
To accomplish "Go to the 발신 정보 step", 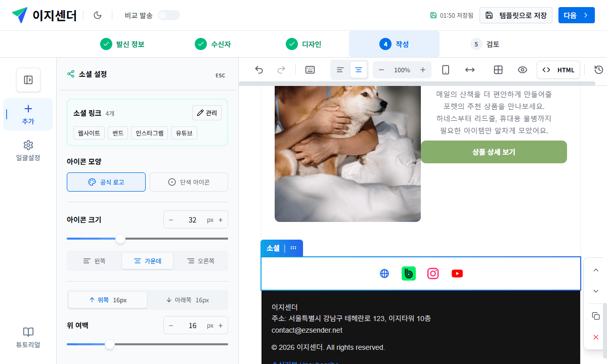I will click(x=122, y=44).
